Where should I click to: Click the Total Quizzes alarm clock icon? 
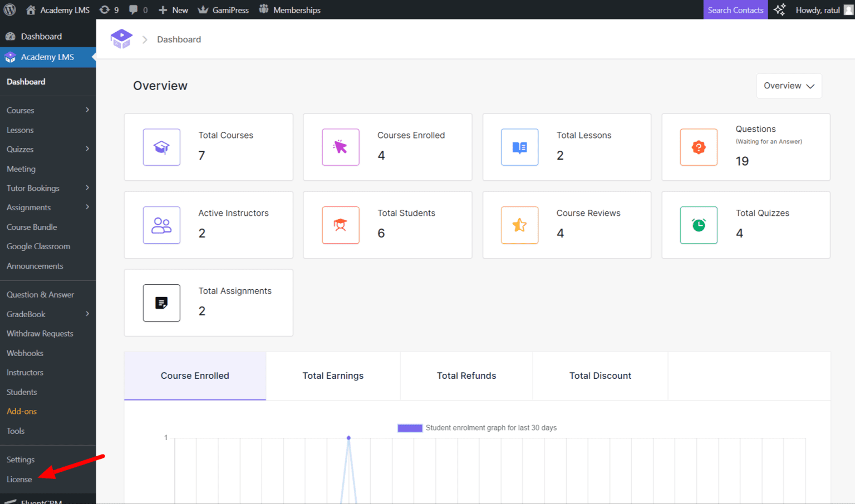(699, 225)
